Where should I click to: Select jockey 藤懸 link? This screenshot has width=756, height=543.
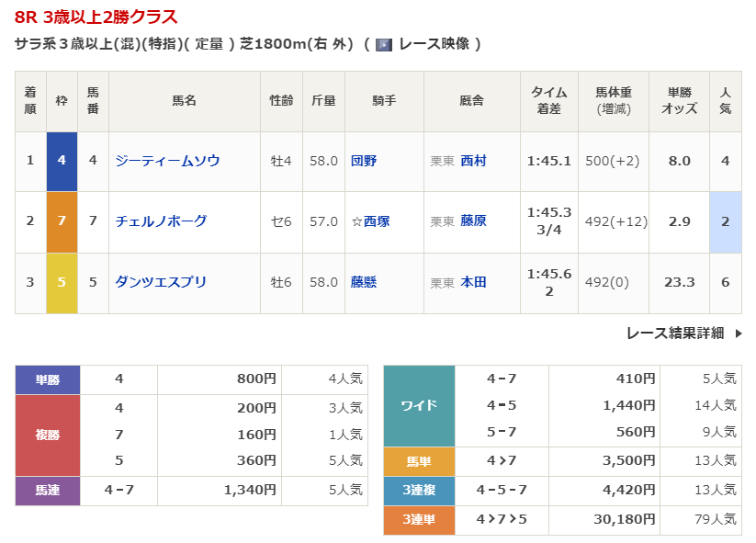coord(364,282)
